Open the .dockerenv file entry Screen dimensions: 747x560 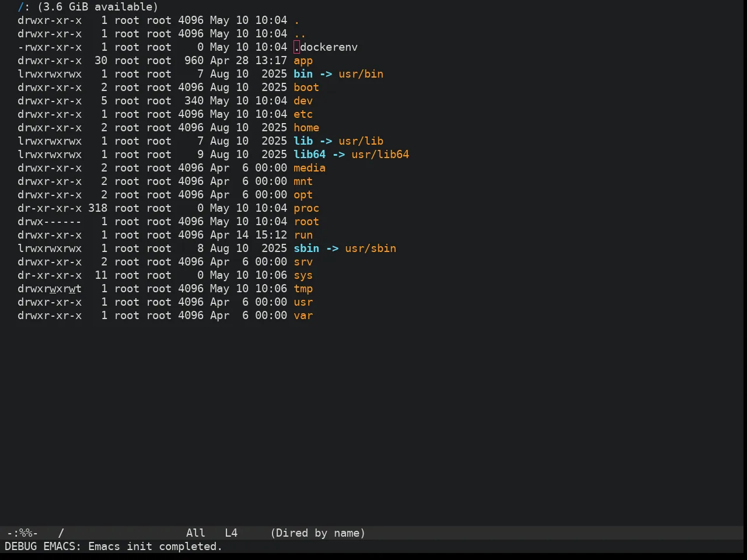tap(326, 47)
